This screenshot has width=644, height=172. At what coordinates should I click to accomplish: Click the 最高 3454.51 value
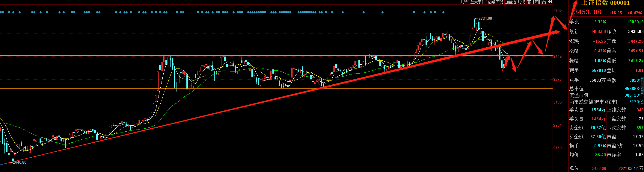[x=636, y=51]
